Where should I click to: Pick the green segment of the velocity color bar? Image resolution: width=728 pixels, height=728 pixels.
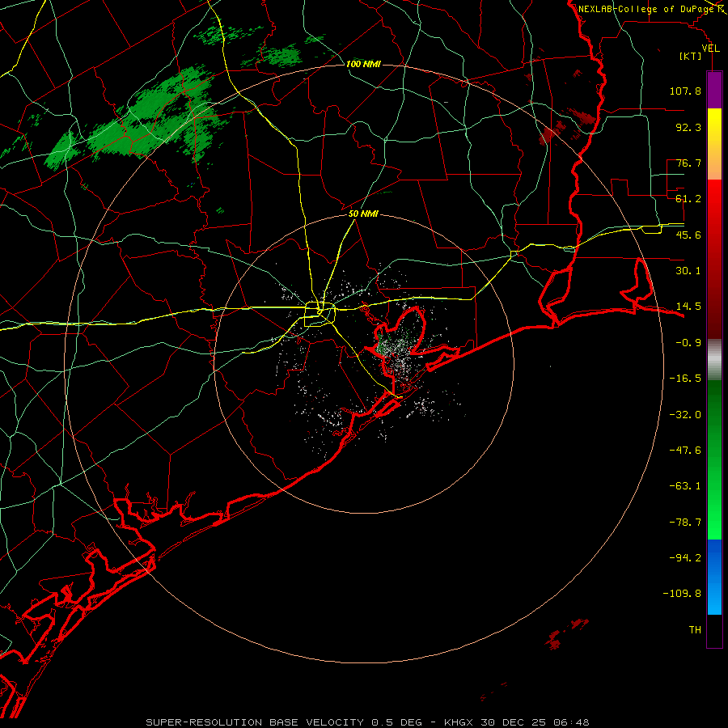714,459
